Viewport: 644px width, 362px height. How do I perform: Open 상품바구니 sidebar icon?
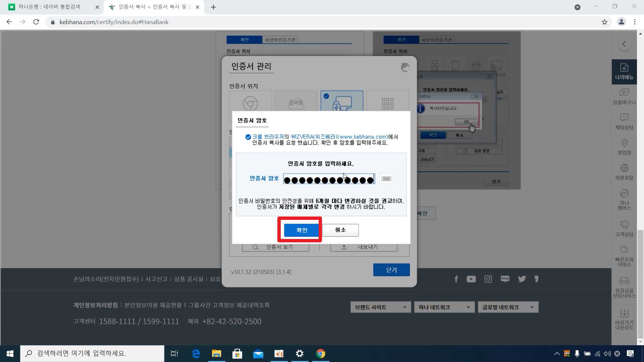pos(624,97)
